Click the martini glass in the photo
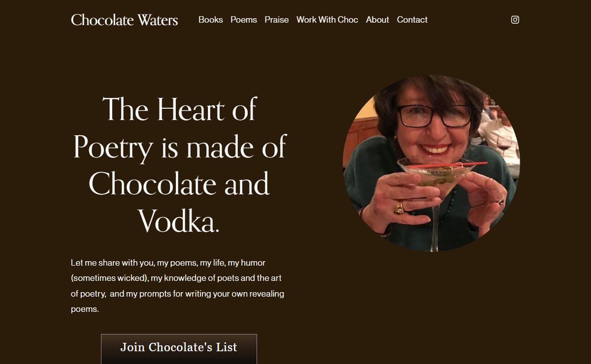The width and height of the screenshot is (591, 364). tap(436, 197)
